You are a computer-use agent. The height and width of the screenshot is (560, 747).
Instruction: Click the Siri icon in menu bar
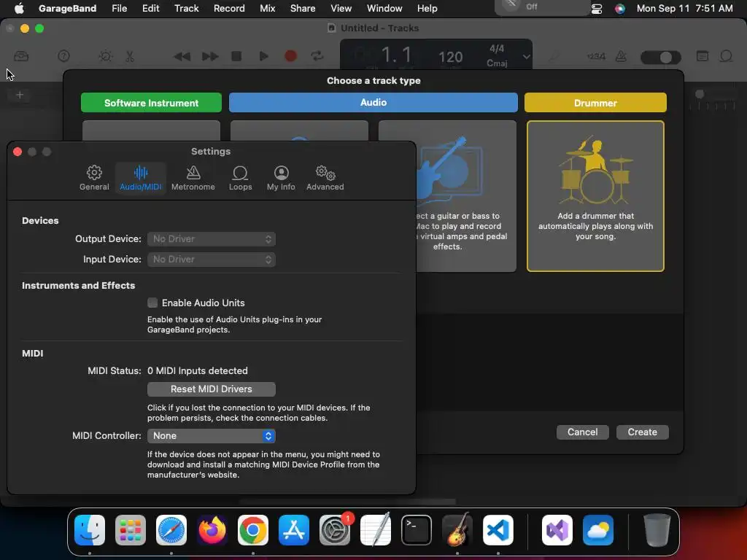click(620, 9)
